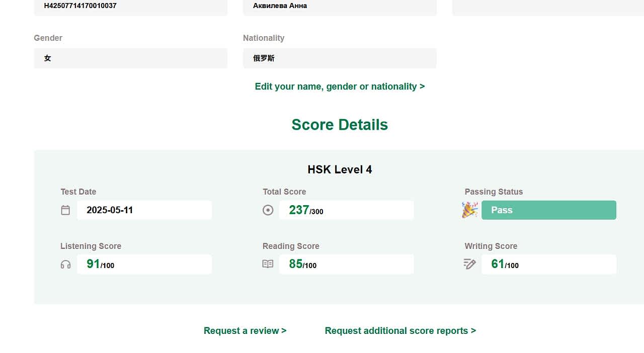Screen dimensions: 644x353
Task: Click the pencil icon beside Writing Score
Action: (x=469, y=264)
